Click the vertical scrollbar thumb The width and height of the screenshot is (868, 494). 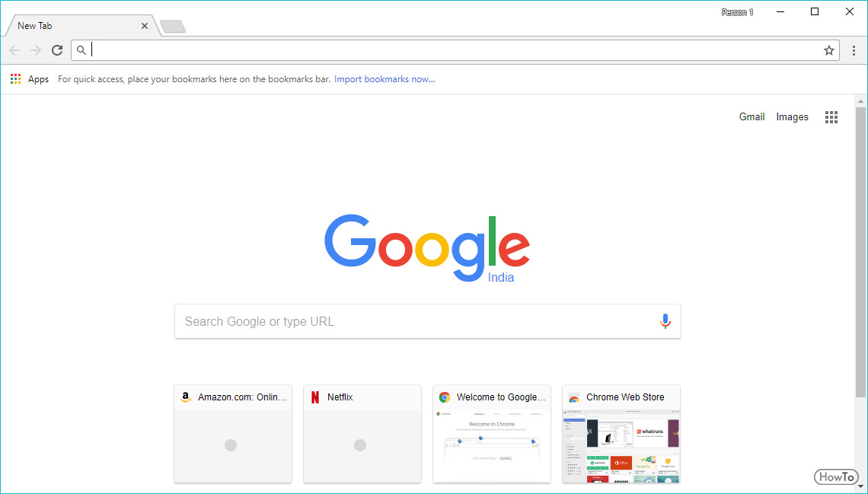click(x=860, y=252)
